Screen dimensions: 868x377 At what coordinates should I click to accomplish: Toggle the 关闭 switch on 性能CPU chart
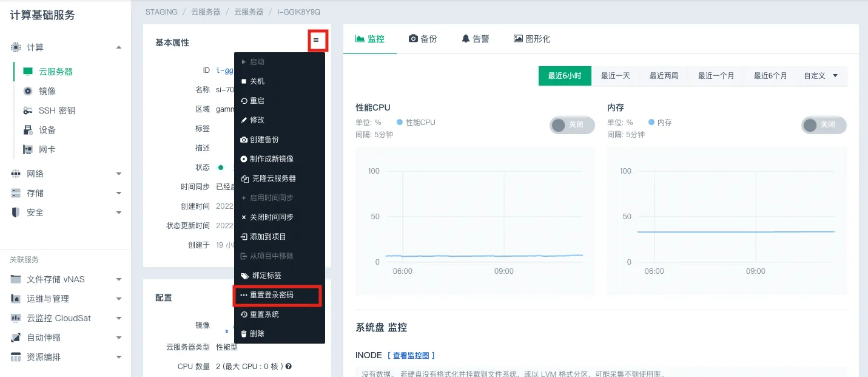click(x=571, y=124)
